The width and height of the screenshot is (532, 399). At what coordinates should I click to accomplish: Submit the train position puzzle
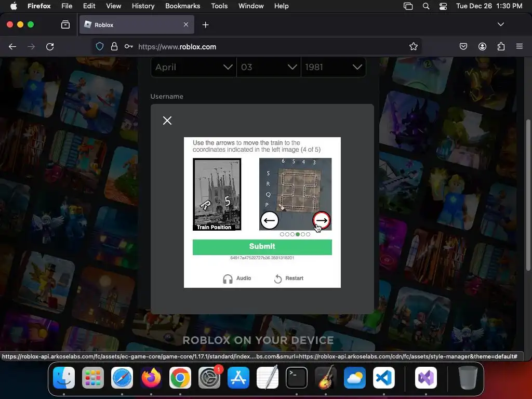pyautogui.click(x=262, y=247)
